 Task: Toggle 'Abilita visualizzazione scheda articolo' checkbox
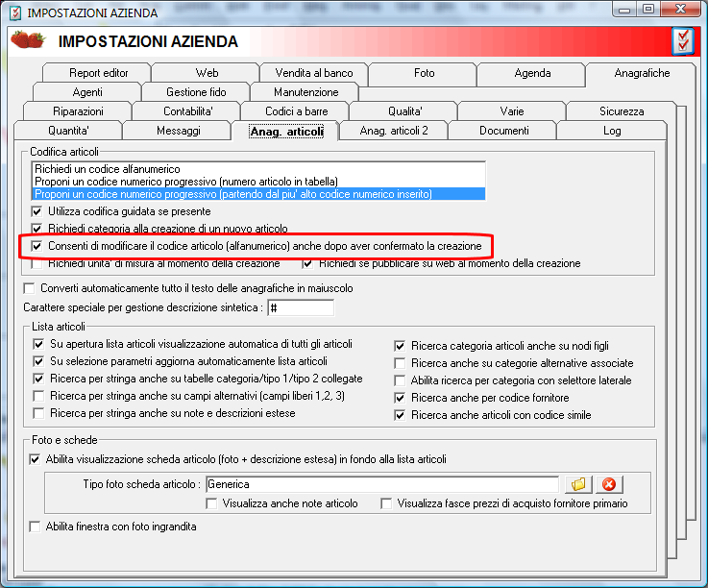click(x=35, y=460)
